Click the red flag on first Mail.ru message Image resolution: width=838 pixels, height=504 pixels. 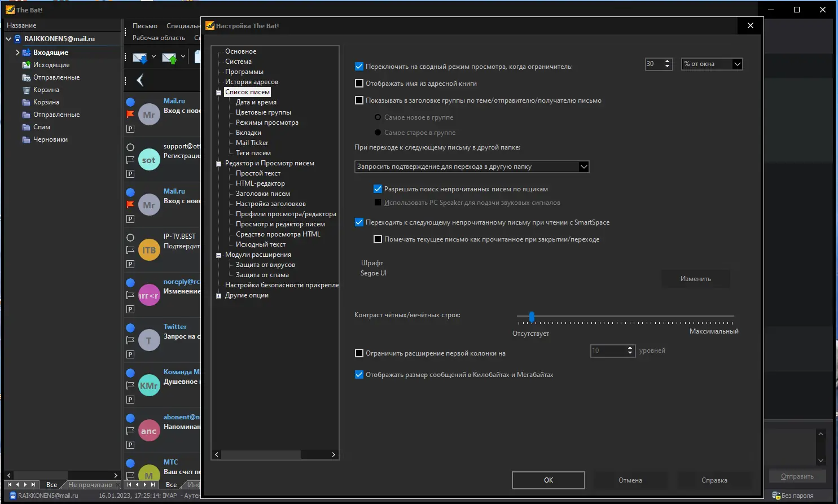pyautogui.click(x=130, y=115)
